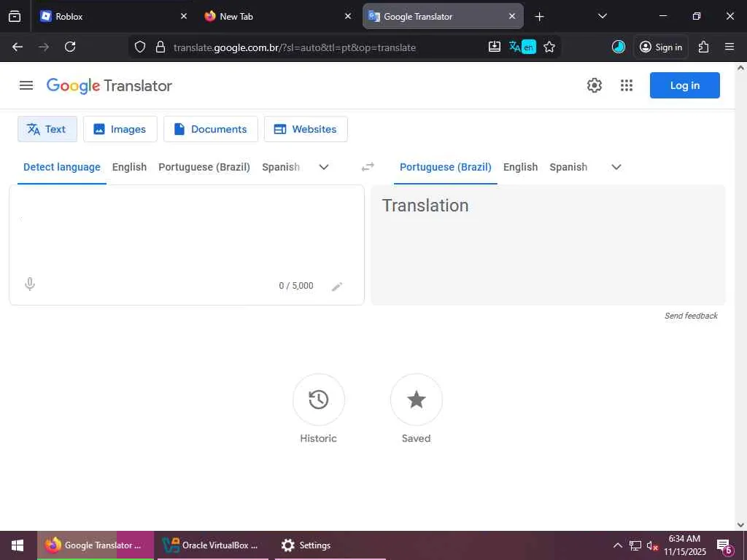The width and height of the screenshot is (747, 560).
Task: Open the Extensions puzzle icon
Action: (704, 47)
